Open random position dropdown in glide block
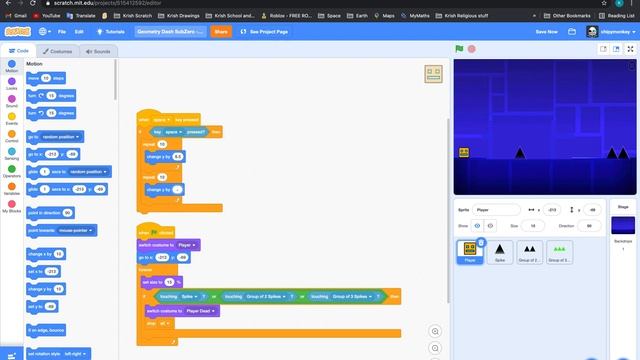Screen dimensions: 640x360 pos(88,172)
